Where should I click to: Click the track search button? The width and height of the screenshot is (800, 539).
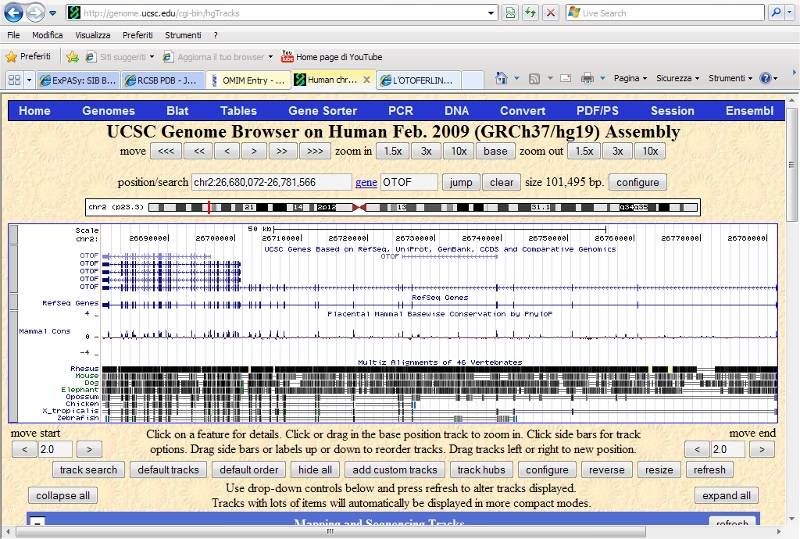[x=88, y=470]
